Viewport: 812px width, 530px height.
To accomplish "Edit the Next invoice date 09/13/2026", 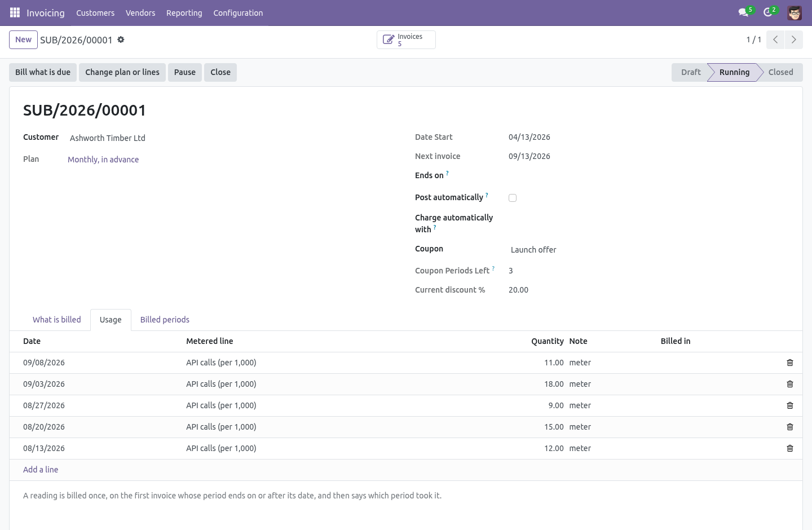I will coord(529,156).
